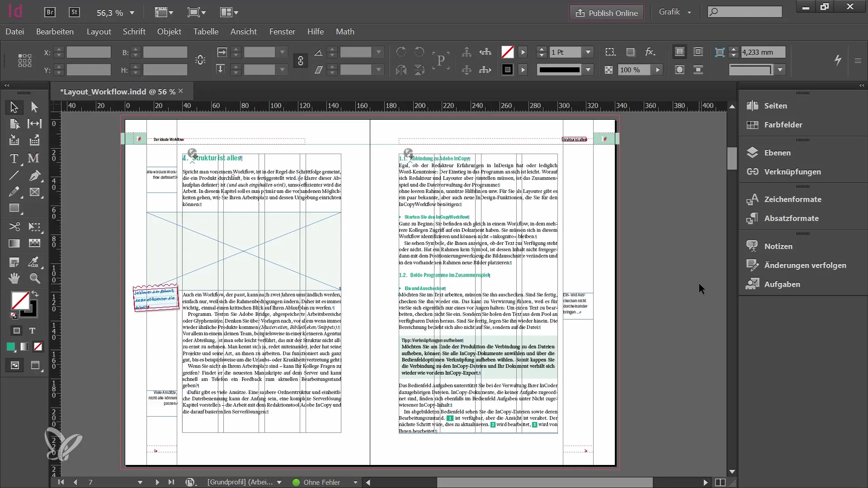Screen dimensions: 868x488
Task: Click the flip horizontal icon
Action: (401, 70)
